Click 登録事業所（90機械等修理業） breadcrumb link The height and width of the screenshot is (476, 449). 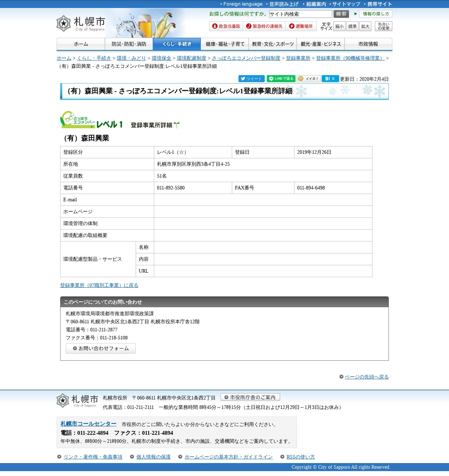350,58
